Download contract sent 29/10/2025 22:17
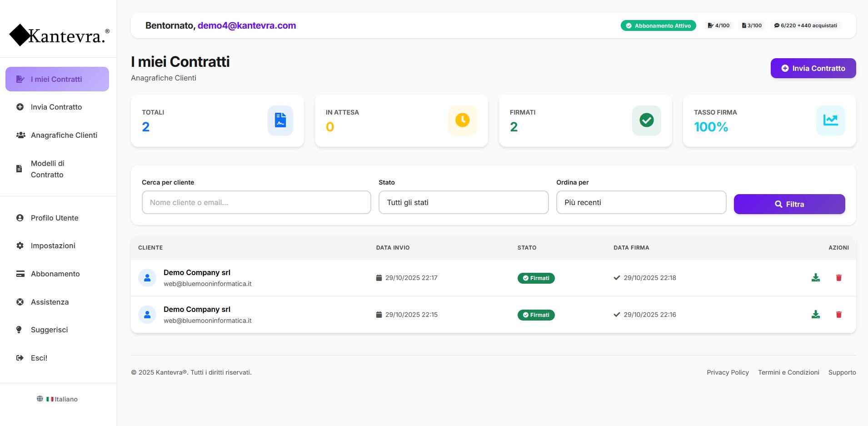This screenshot has width=868, height=426. pos(816,278)
